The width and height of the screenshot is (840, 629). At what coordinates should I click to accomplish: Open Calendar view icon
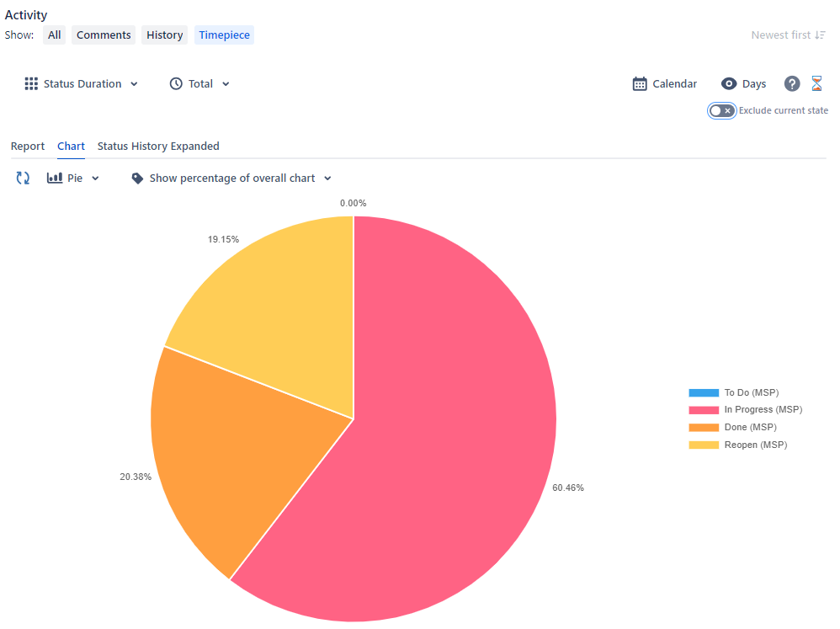pyautogui.click(x=640, y=83)
